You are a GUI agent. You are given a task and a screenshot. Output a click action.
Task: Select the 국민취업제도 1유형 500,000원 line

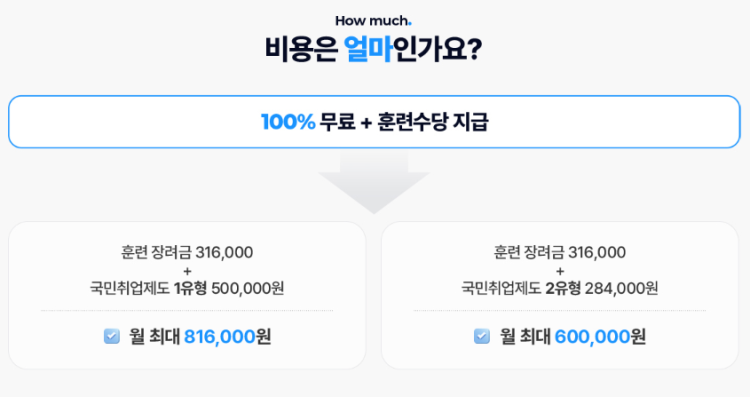[187, 288]
